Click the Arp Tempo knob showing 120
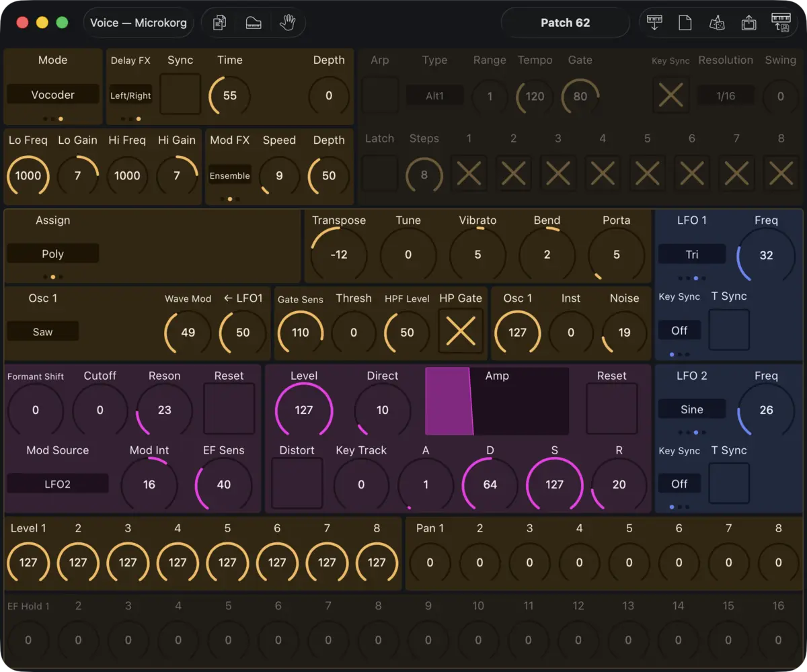This screenshot has height=672, width=807. click(x=535, y=96)
